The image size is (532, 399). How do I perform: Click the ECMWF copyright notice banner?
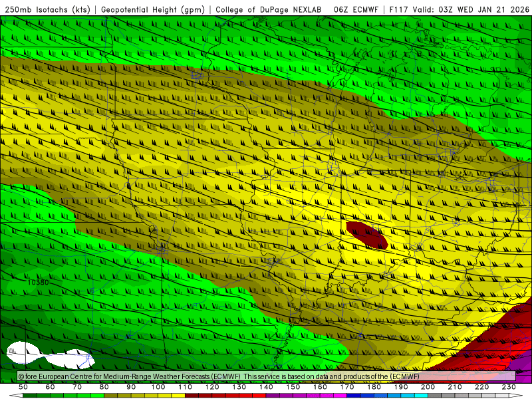click(x=267, y=376)
